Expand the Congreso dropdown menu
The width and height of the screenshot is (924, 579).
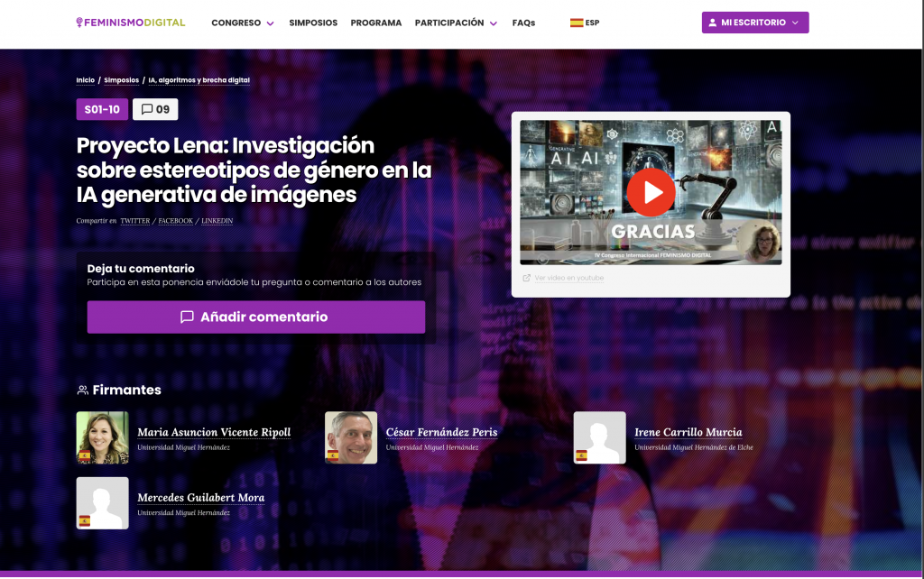(243, 23)
